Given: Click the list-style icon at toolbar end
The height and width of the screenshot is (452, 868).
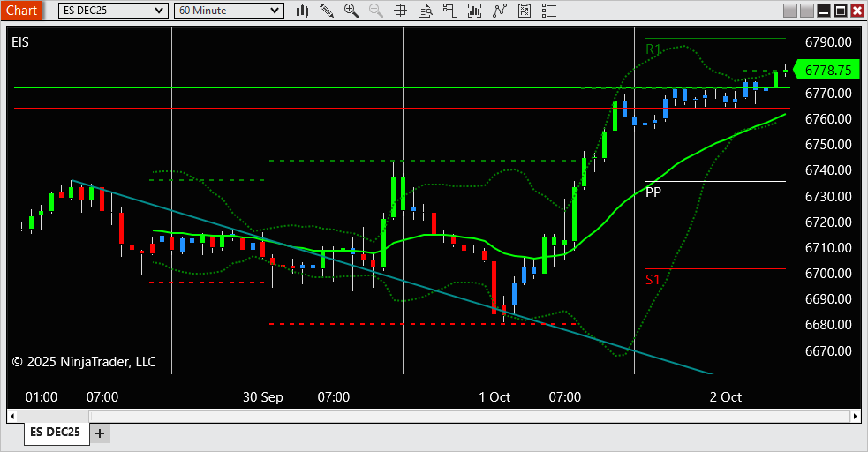Looking at the screenshot, I should coord(548,11).
